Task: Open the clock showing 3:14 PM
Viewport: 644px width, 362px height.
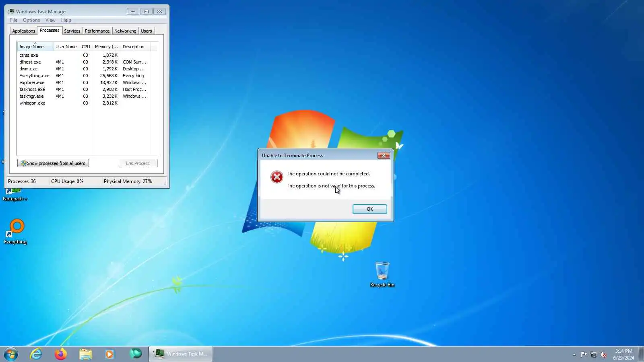Action: [x=623, y=354]
